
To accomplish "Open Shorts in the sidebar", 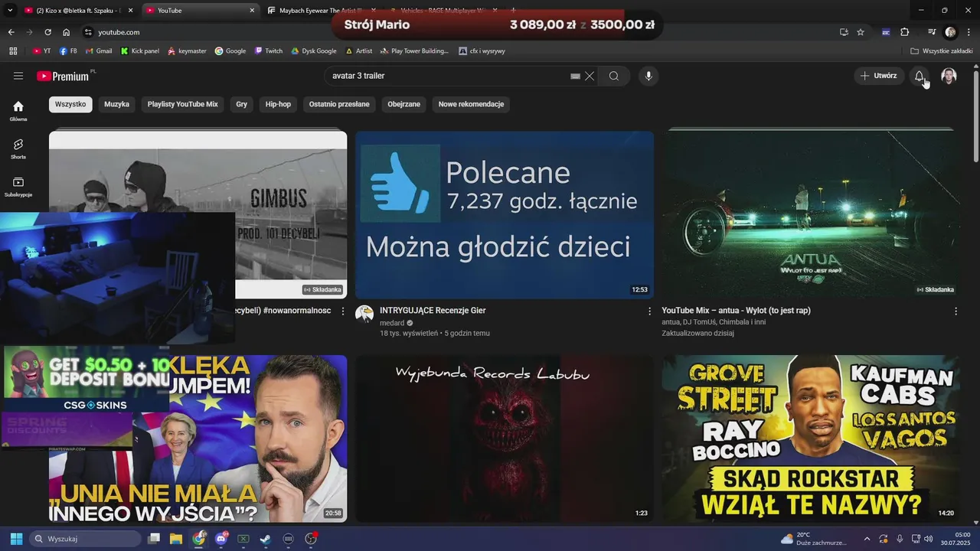I will [x=18, y=148].
